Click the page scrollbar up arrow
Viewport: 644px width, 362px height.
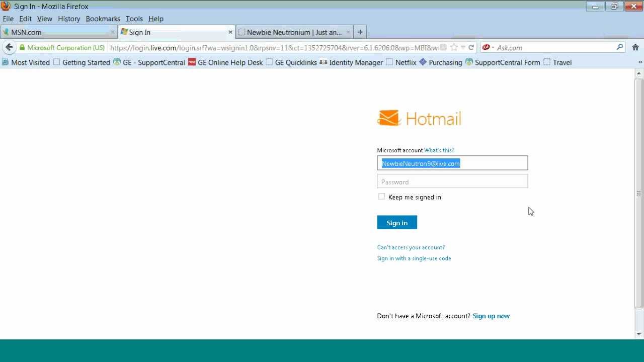[639, 73]
